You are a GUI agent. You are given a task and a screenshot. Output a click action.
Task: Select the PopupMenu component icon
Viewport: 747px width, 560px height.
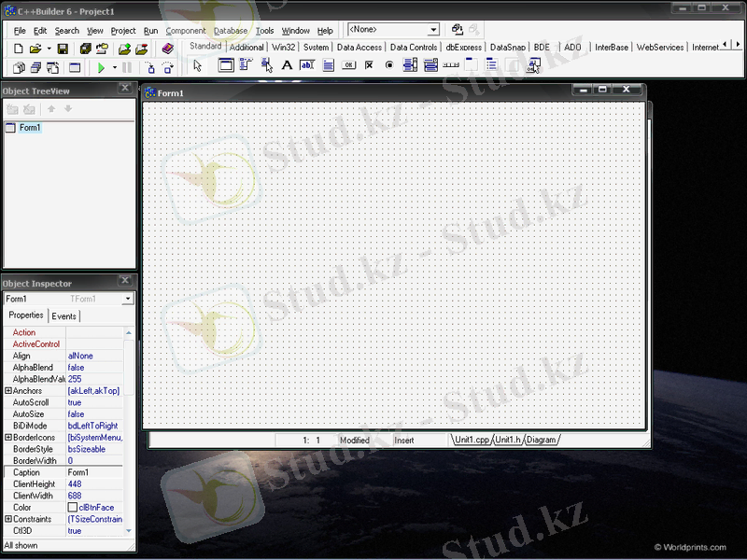[x=266, y=65]
